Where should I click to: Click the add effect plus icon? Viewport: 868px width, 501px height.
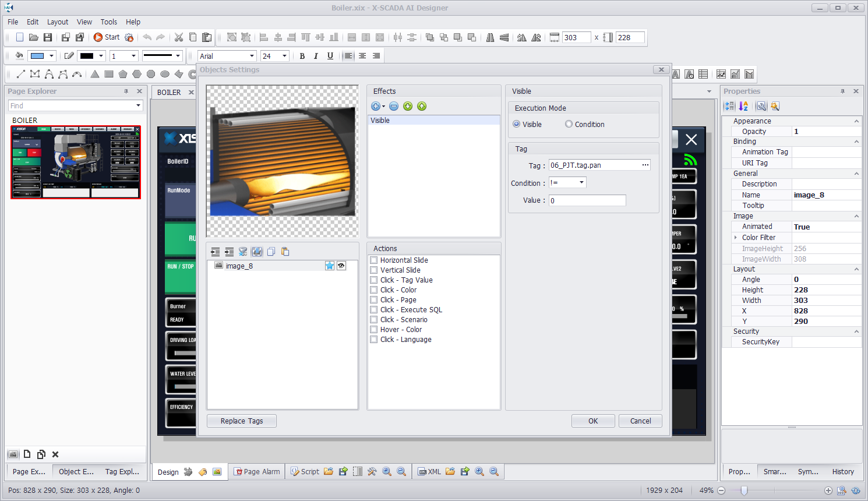(376, 106)
